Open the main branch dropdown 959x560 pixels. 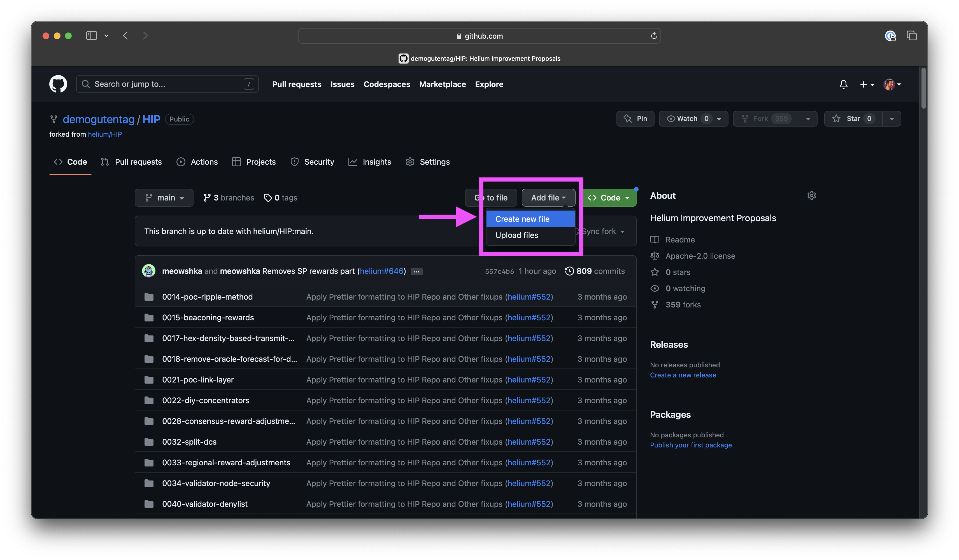(164, 198)
